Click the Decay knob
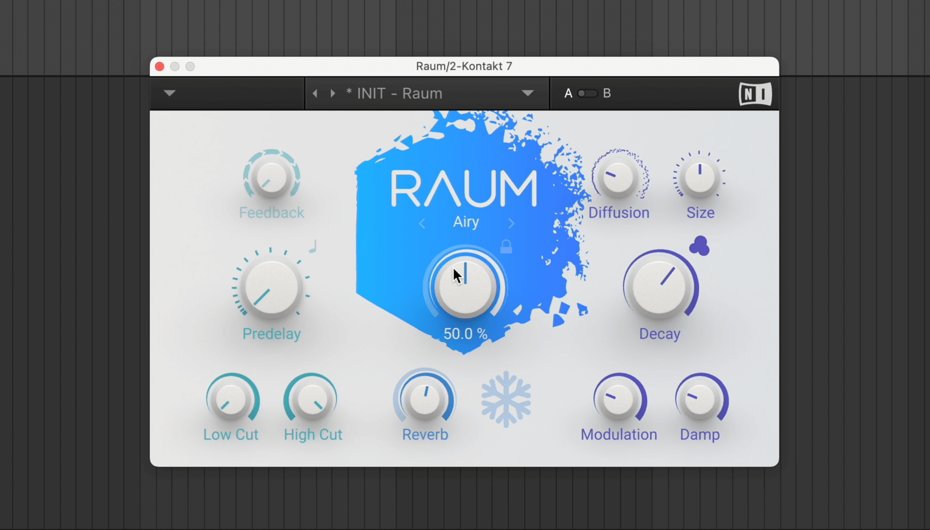Viewport: 930px width, 530px height. tap(660, 286)
